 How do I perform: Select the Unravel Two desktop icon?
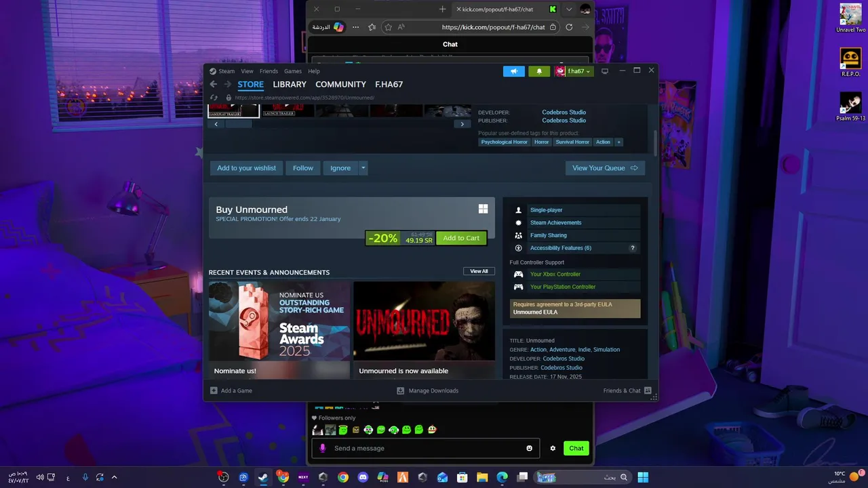tap(850, 18)
